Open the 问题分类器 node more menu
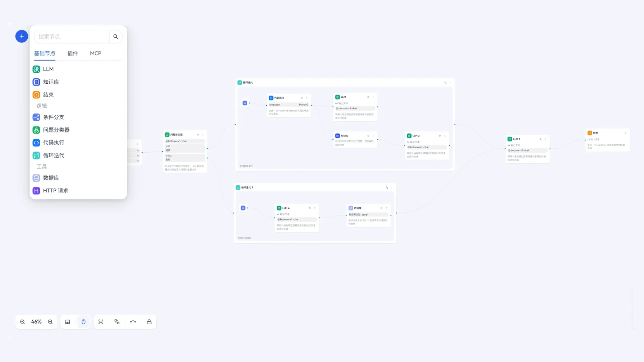Image resolution: width=644 pixels, height=362 pixels. click(203, 135)
